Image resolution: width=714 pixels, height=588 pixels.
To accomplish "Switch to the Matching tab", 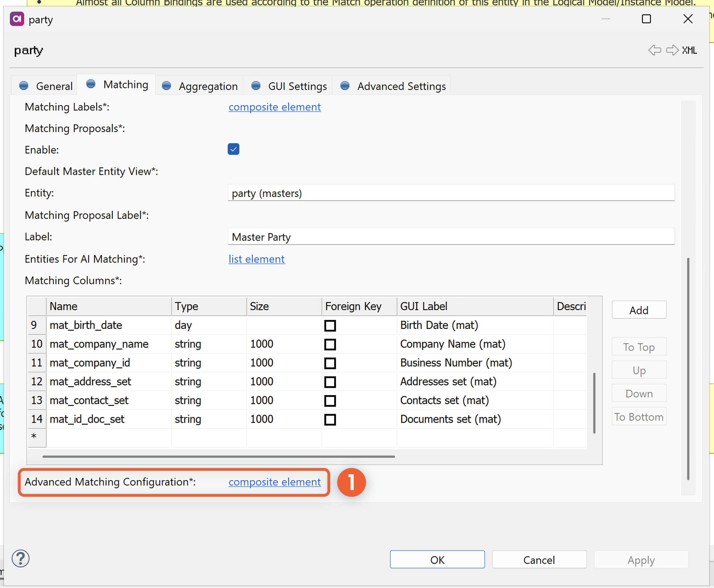I will [x=125, y=84].
